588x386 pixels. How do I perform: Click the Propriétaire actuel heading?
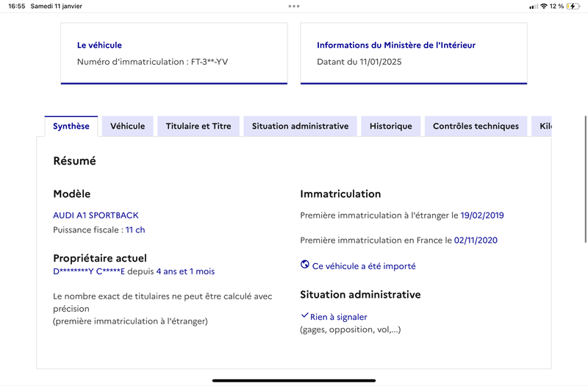100,258
